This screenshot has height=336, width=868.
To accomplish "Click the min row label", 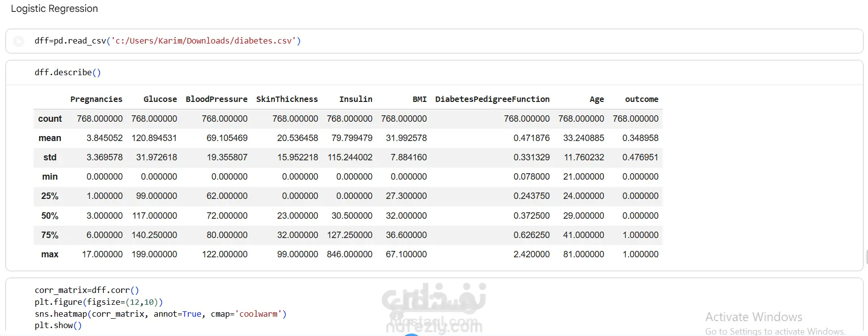I will click(x=50, y=177).
